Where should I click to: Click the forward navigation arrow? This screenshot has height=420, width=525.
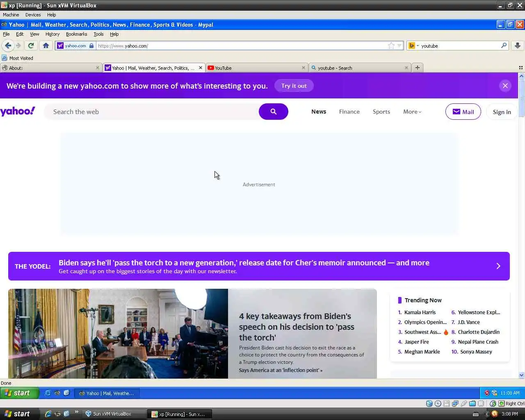point(18,46)
